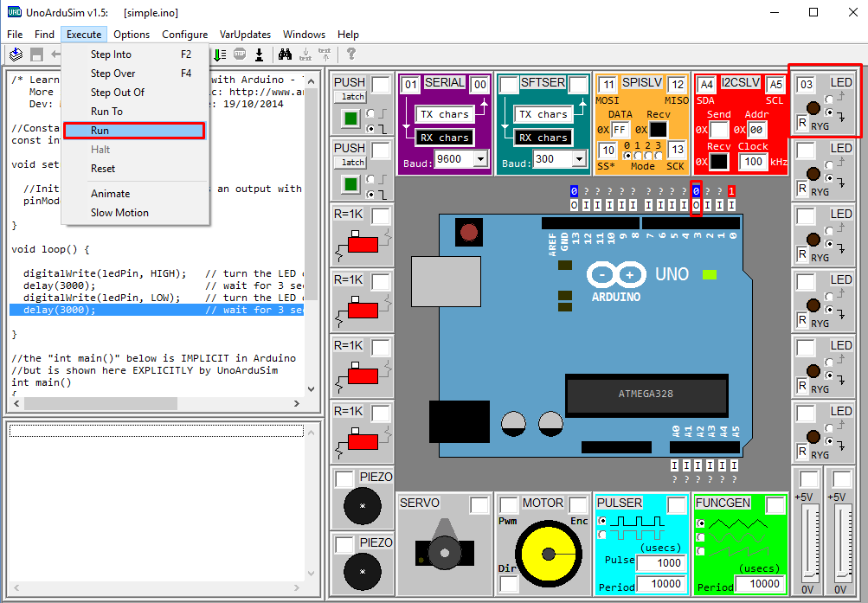Click the question mark help toolbar icon
The image size is (868, 603).
click(x=351, y=54)
